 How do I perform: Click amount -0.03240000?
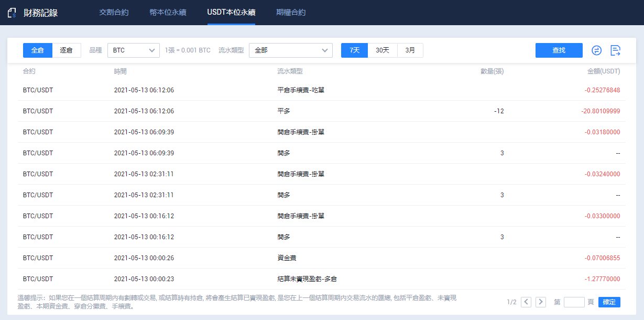[602, 174]
